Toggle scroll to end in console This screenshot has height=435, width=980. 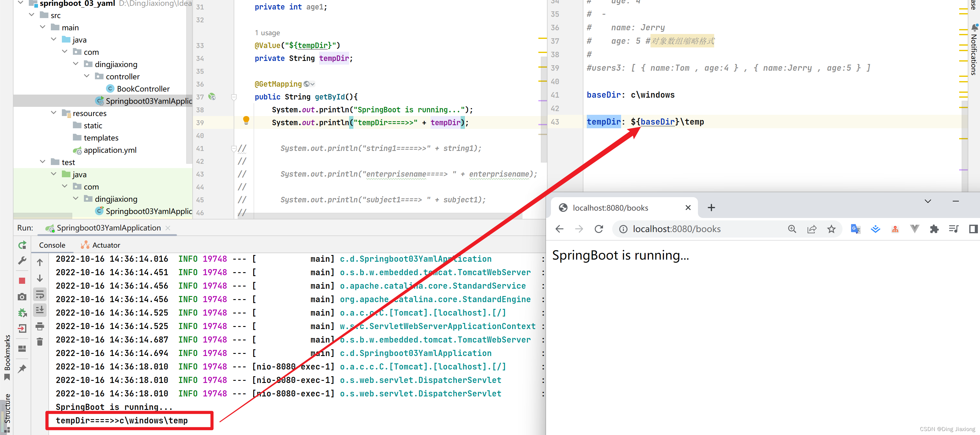click(40, 310)
